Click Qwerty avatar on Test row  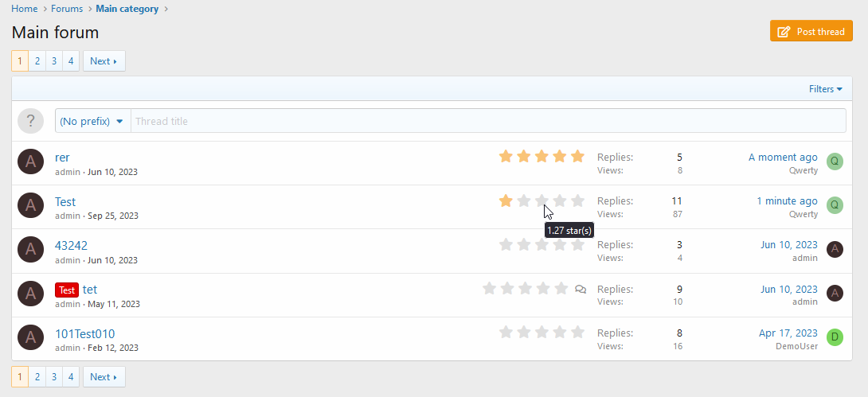835,205
